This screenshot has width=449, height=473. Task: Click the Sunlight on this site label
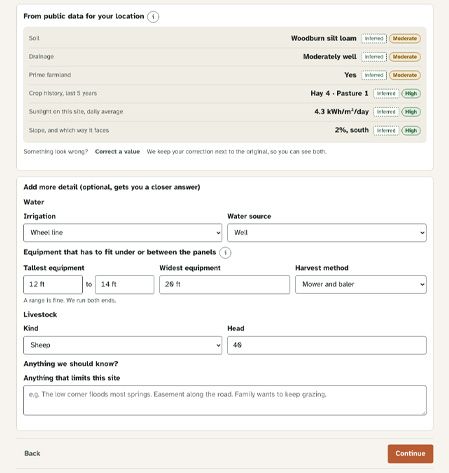[76, 112]
